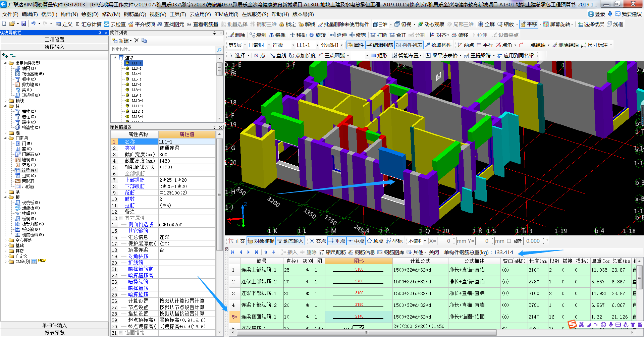The height and width of the screenshot is (337, 644).
Task: Click 全屏 full screen zoom
Action: 486,24
